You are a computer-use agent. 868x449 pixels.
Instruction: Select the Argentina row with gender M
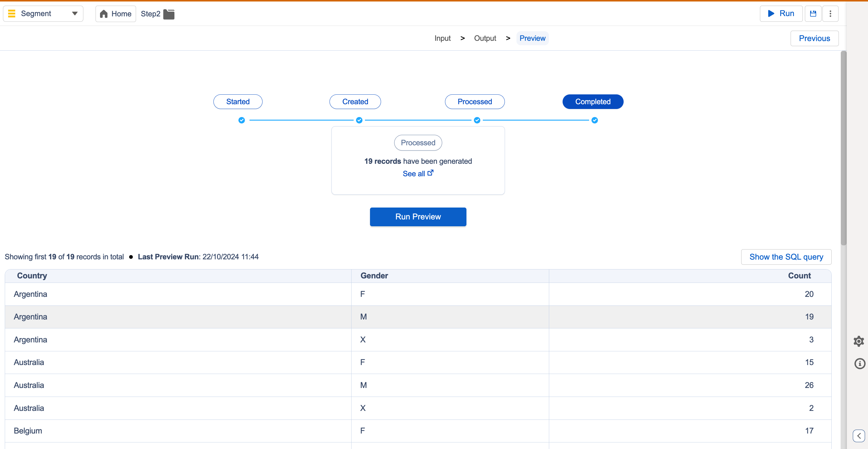click(x=418, y=317)
